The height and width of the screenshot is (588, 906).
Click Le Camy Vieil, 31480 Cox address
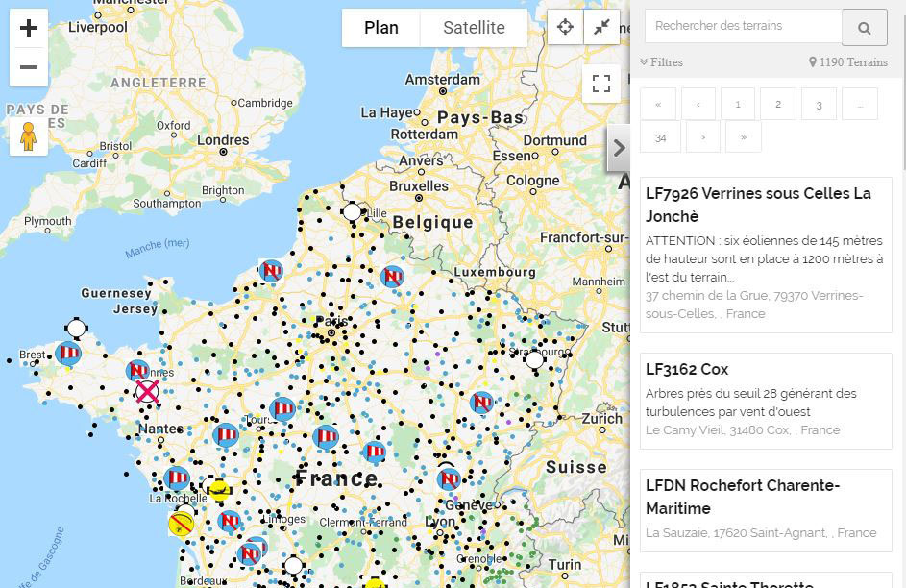(x=743, y=429)
